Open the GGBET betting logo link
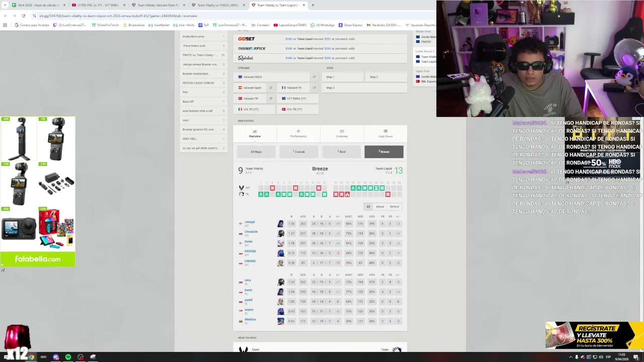Viewport: 644px width, 362px height. (x=247, y=39)
